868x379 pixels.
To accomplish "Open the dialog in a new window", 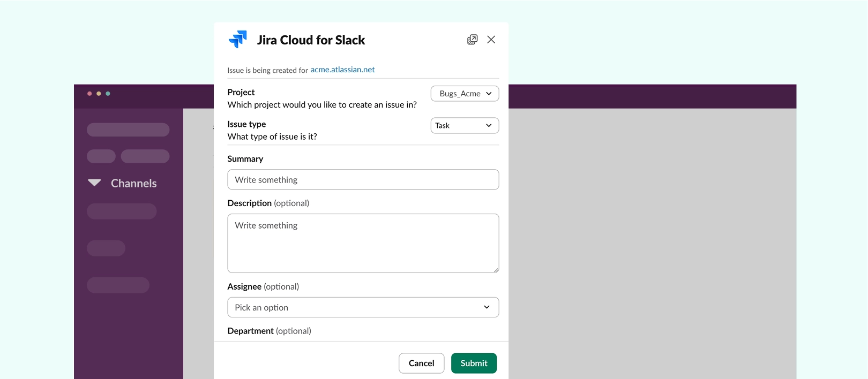I will point(472,40).
